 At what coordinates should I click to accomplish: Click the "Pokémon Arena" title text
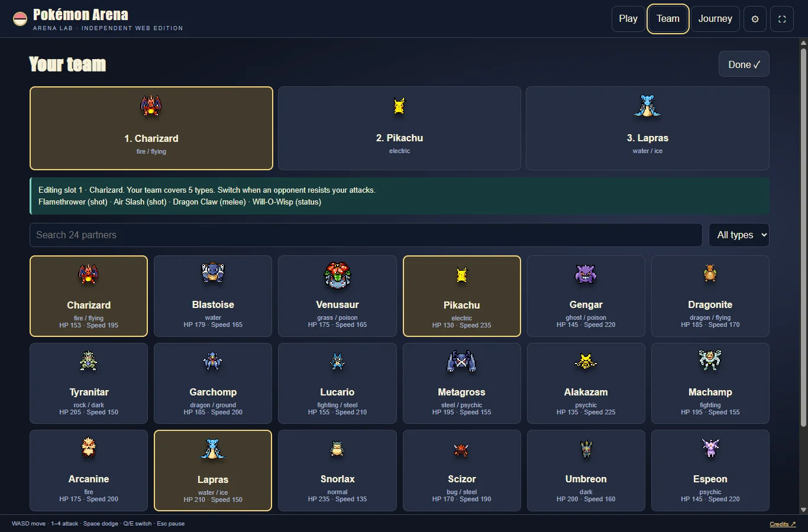pyautogui.click(x=80, y=15)
